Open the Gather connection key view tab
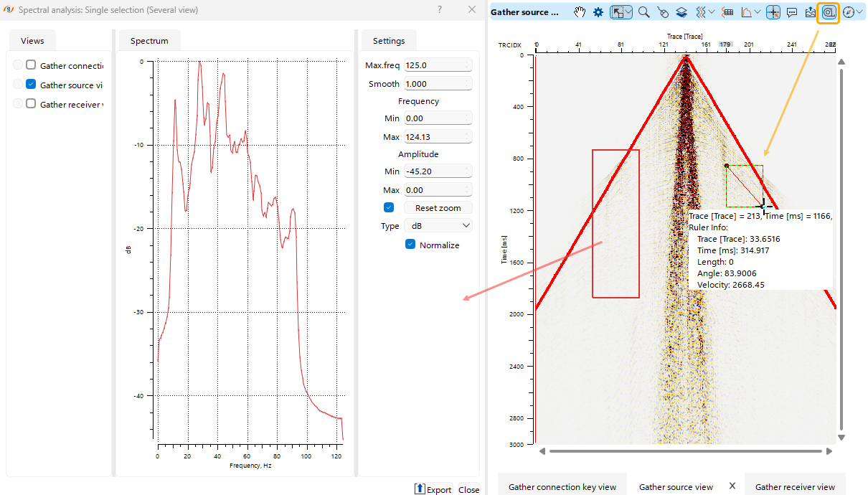This screenshot has width=868, height=495. [x=562, y=487]
